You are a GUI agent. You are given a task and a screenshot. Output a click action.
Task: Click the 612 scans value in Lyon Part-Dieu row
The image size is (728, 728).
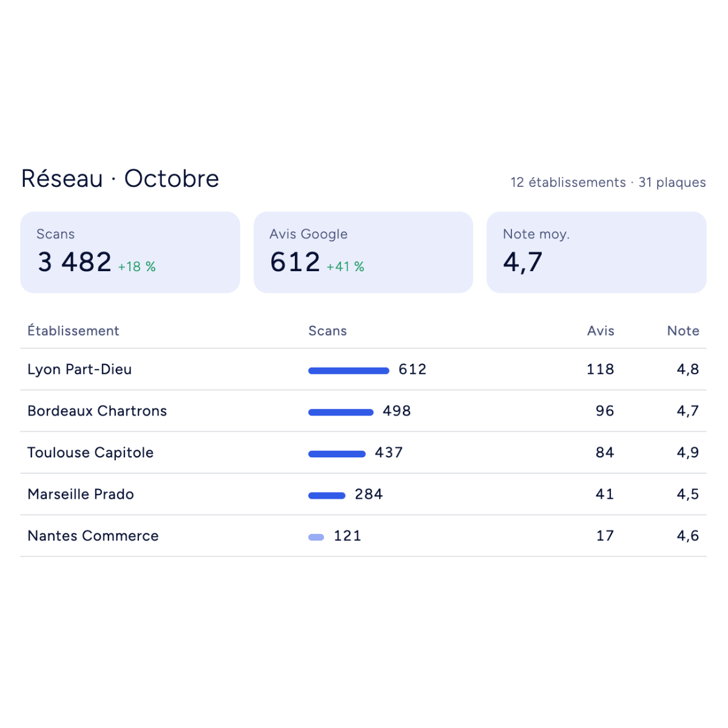point(413,369)
